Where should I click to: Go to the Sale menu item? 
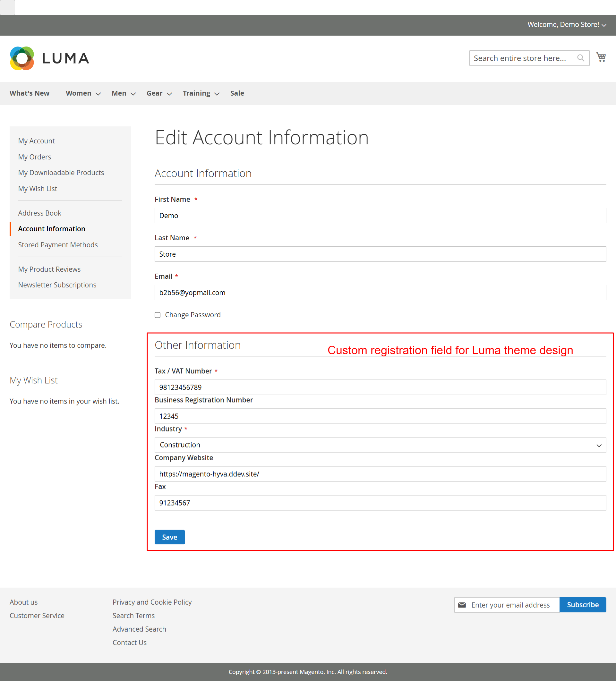[237, 93]
